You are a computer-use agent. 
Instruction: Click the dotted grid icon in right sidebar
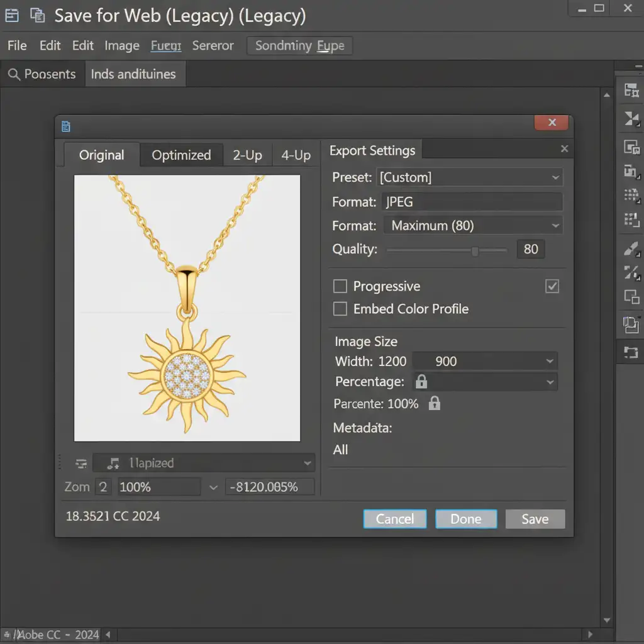point(631,195)
